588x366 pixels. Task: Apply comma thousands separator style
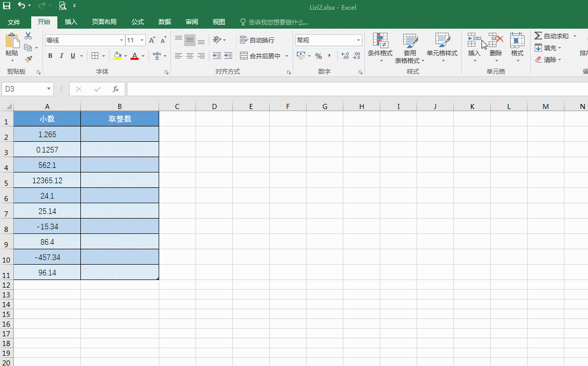coord(329,56)
